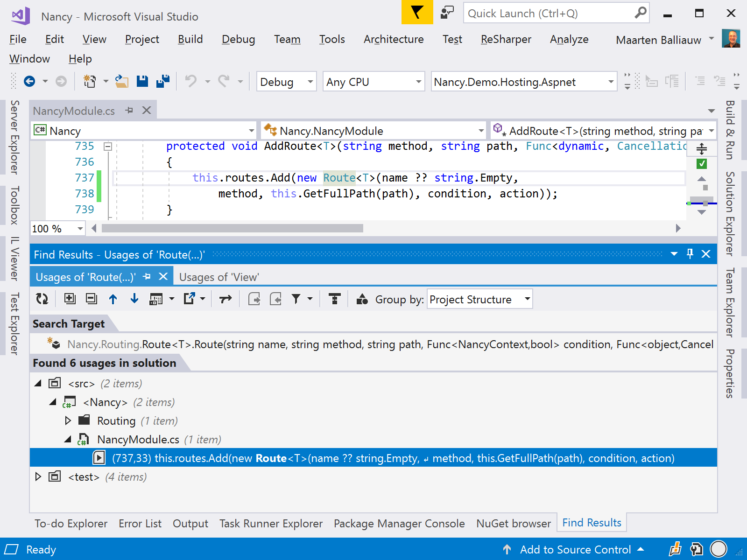
Task: Click the play icon on the usage row
Action: point(99,458)
